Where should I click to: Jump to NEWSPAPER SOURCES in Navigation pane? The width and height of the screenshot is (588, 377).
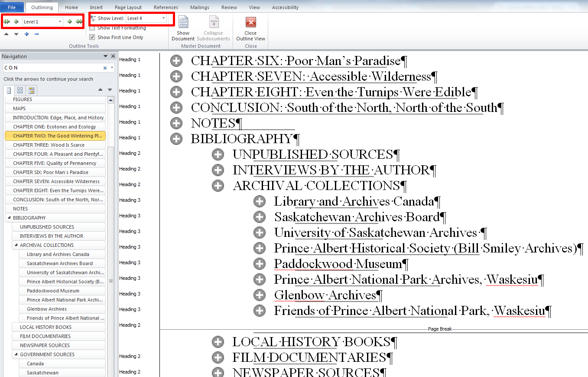click(59, 345)
